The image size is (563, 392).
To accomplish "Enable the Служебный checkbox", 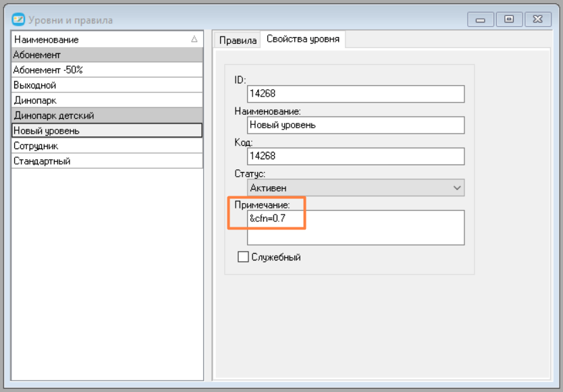I will coord(243,256).
